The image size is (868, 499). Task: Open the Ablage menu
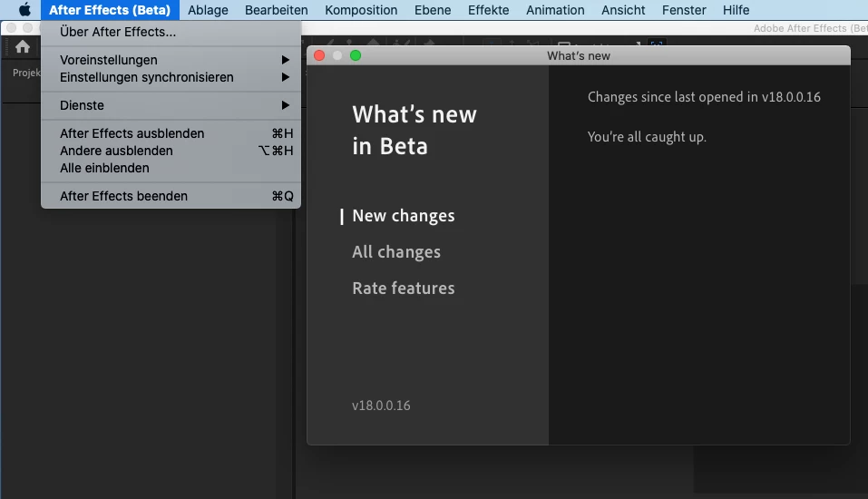point(208,10)
